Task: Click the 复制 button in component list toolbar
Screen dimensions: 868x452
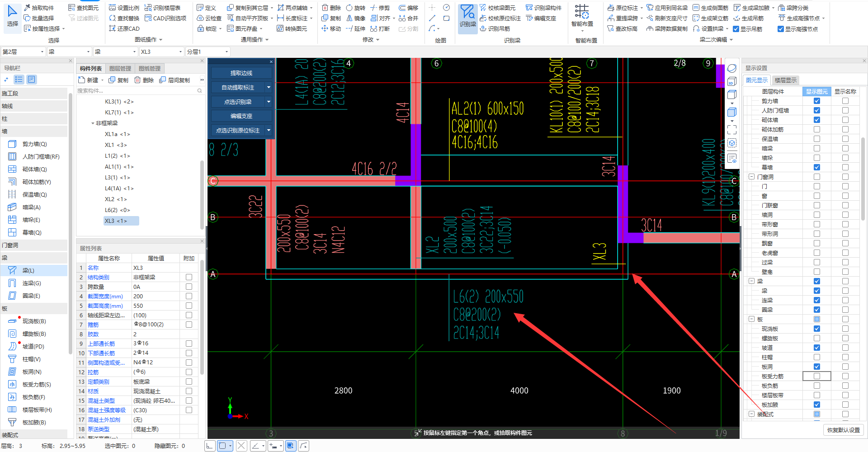Action: [x=119, y=80]
